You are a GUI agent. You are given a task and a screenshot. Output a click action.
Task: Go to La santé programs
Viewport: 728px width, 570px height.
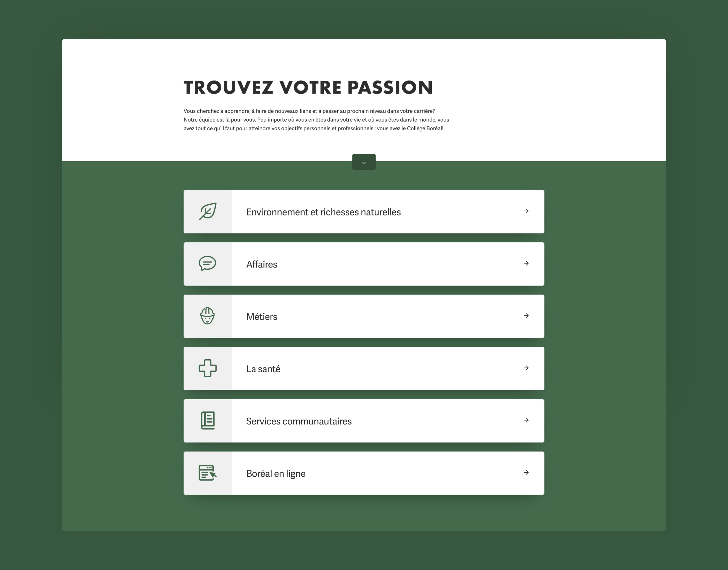pos(263,369)
